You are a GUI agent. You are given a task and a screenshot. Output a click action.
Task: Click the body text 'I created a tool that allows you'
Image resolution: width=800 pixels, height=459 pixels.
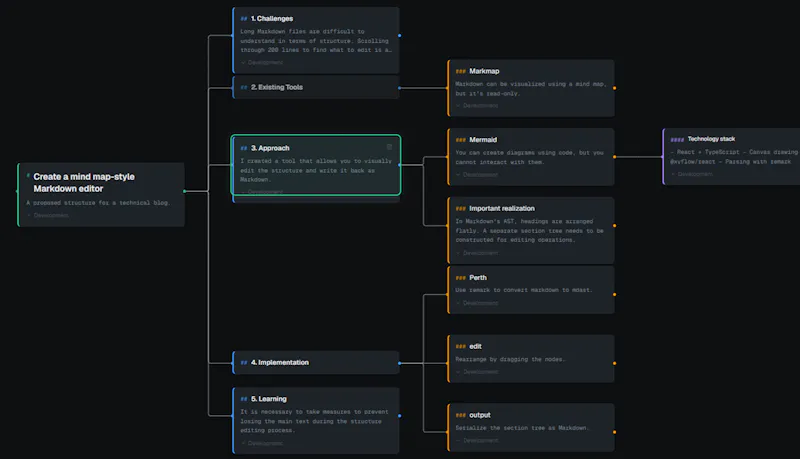(316, 170)
